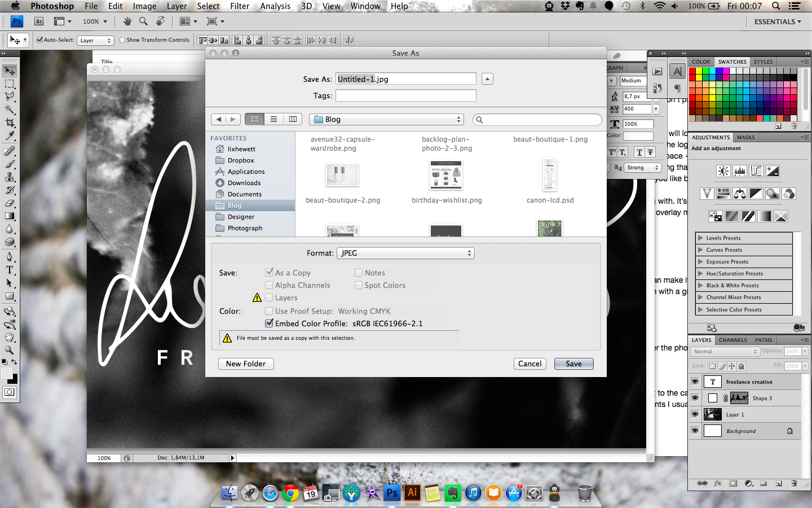Open the Filter menu

point(240,6)
